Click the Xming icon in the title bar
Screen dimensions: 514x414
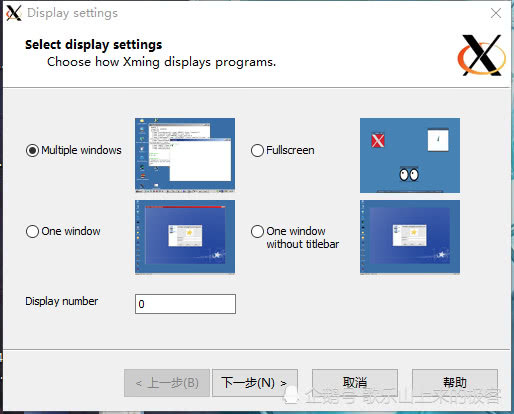click(14, 13)
